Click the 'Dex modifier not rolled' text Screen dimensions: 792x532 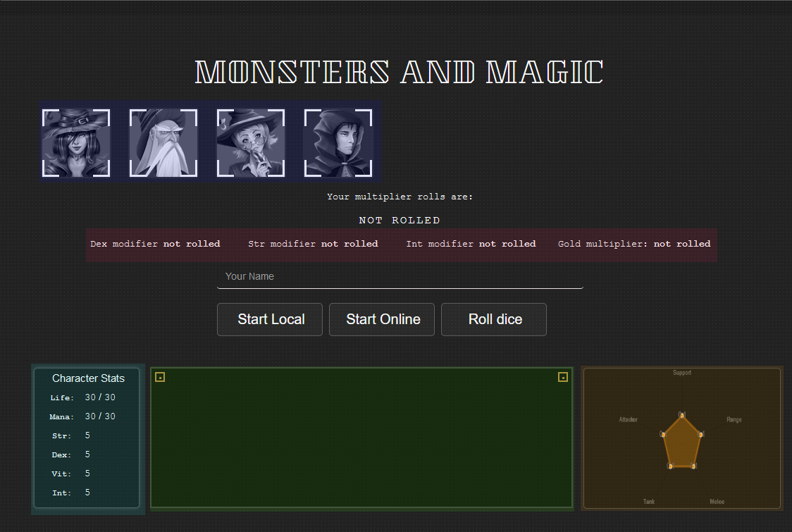click(x=155, y=244)
